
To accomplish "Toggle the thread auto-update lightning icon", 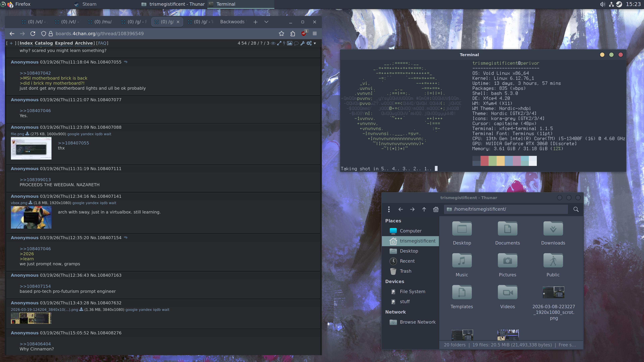I will click(x=284, y=43).
